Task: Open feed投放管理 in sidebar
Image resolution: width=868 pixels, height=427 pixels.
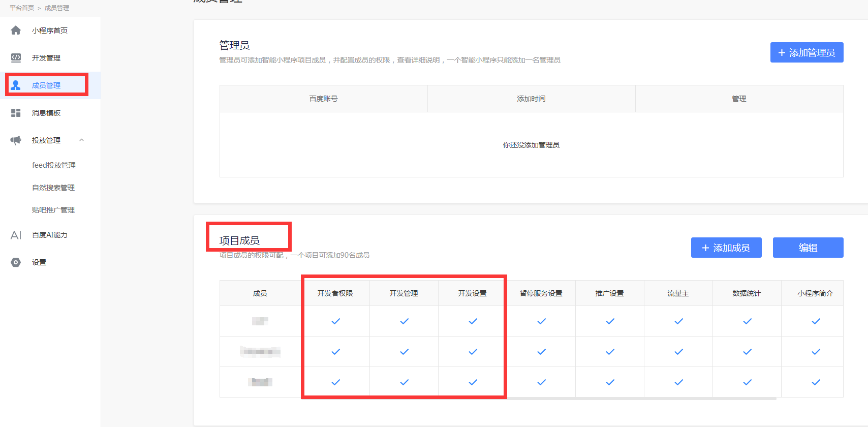Action: pyautogui.click(x=53, y=165)
